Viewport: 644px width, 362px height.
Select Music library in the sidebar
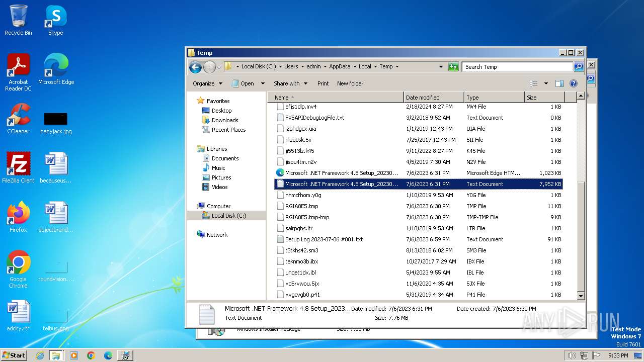218,168
